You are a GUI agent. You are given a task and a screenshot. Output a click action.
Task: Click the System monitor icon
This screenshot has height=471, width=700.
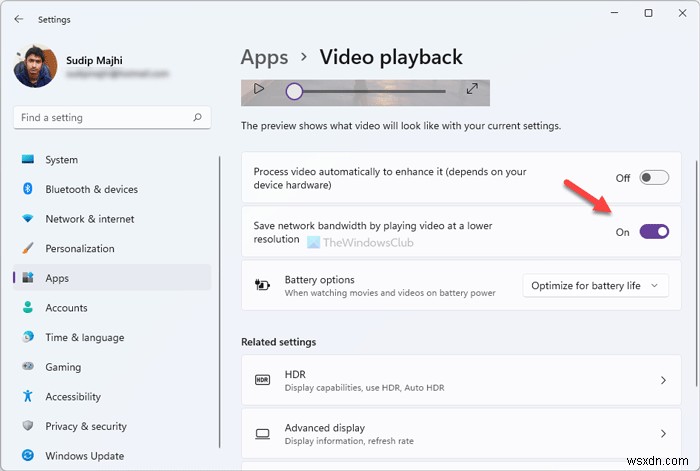click(x=28, y=159)
